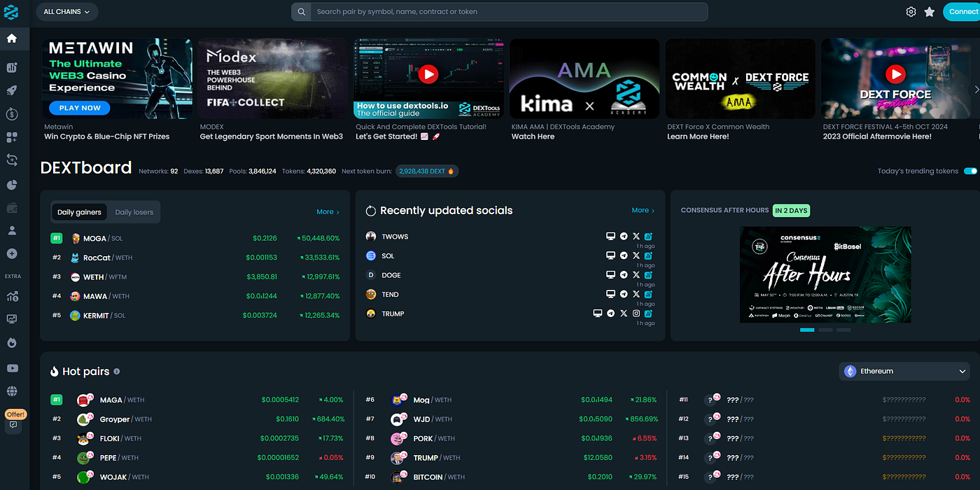This screenshot has width=980, height=490.
Task: Select the third carousel dot under Consensus ad
Action: coord(843,330)
